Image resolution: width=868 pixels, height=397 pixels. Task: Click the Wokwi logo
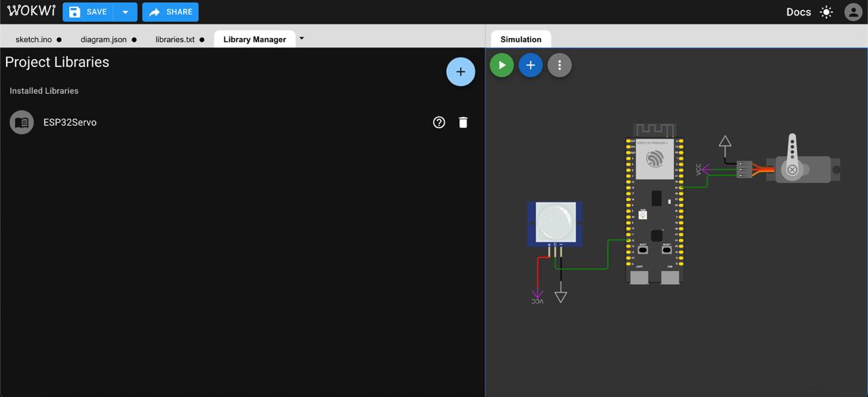tap(31, 12)
